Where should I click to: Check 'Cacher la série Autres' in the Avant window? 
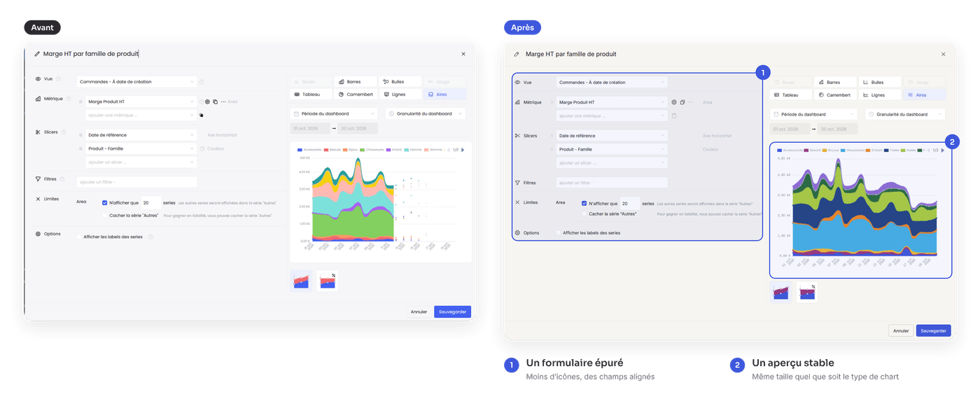105,216
